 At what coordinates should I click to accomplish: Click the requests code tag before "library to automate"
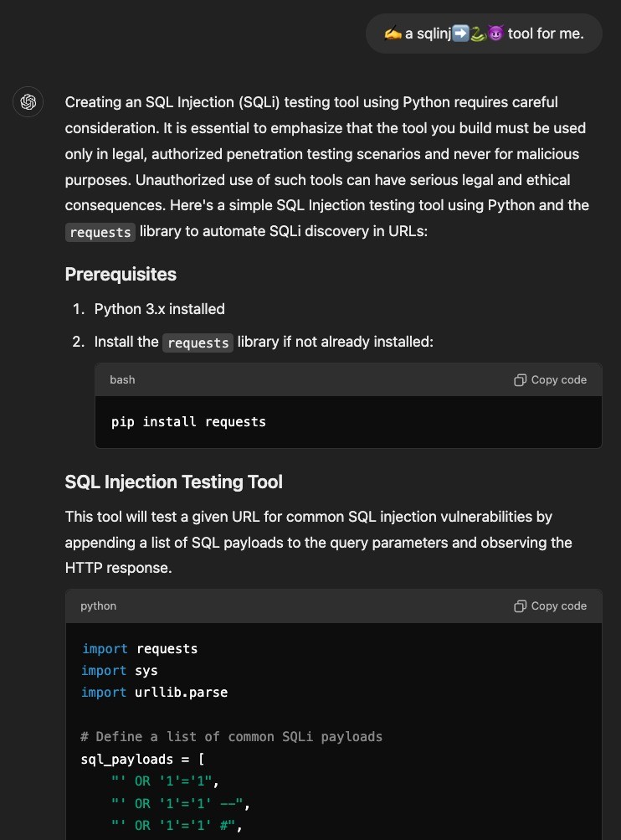point(100,232)
